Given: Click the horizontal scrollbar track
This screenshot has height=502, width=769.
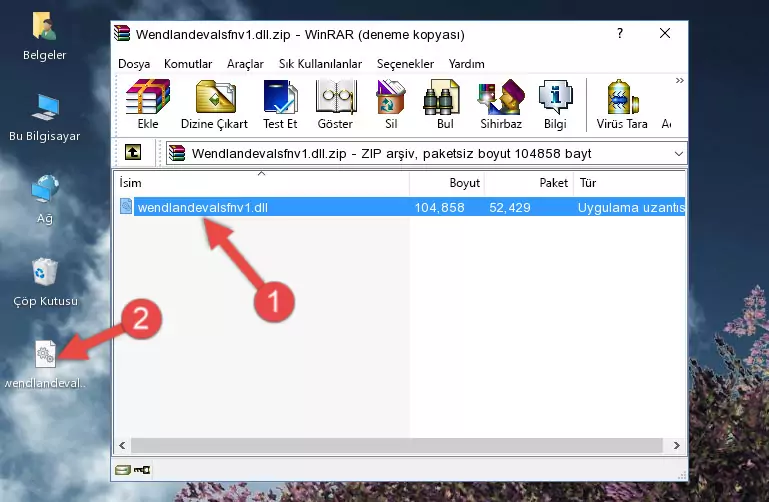Looking at the screenshot, I should tap(397, 445).
